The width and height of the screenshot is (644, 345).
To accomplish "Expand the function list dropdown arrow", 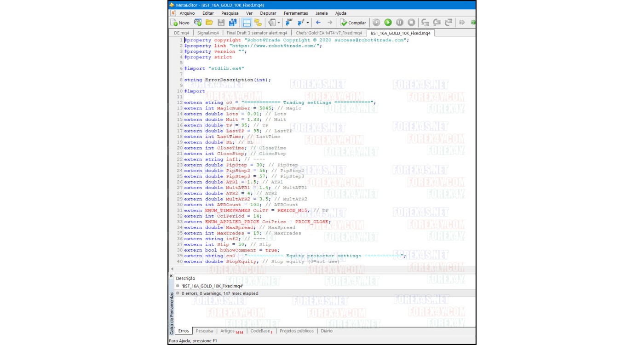I will click(x=308, y=23).
